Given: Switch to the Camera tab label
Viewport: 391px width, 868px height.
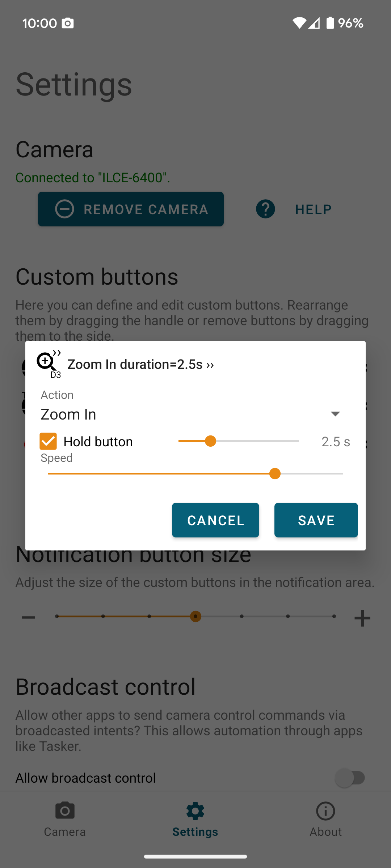Looking at the screenshot, I should (x=65, y=832).
